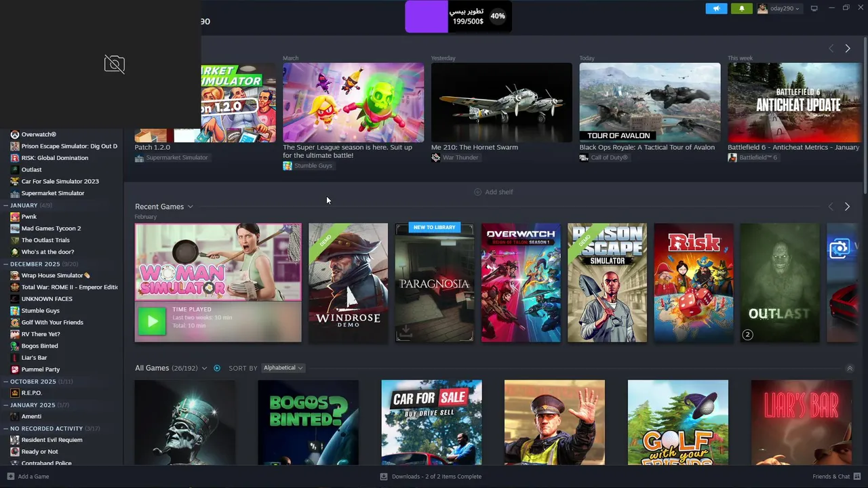Open the notifications bell

point(741,8)
